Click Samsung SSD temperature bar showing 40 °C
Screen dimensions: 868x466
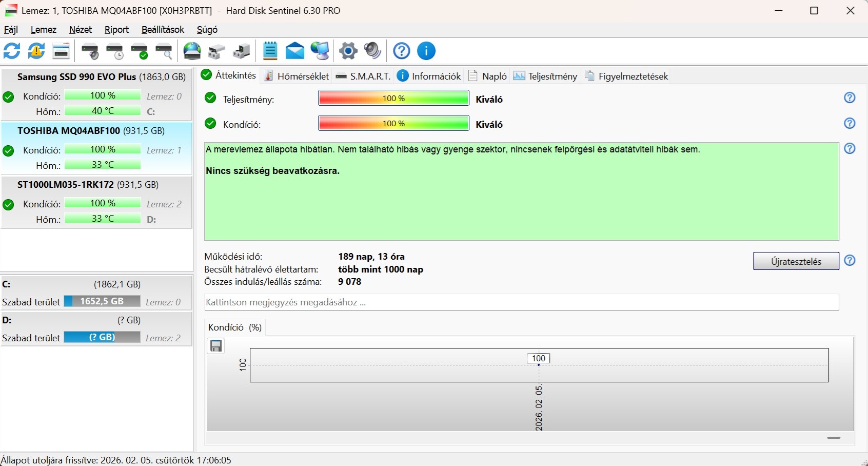click(x=103, y=111)
